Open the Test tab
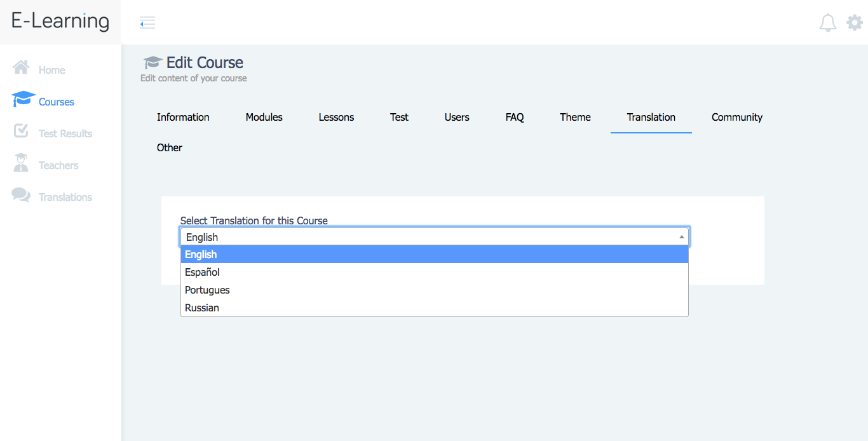 [x=400, y=117]
